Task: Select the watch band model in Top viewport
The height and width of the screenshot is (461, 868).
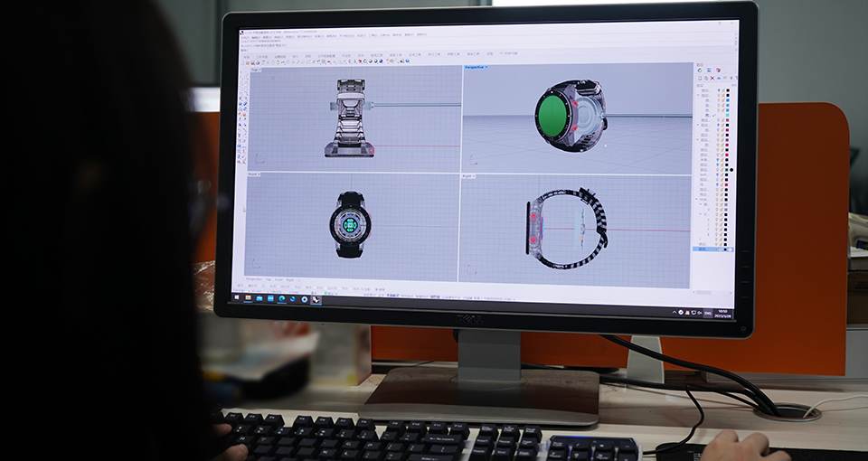Action: [x=350, y=118]
